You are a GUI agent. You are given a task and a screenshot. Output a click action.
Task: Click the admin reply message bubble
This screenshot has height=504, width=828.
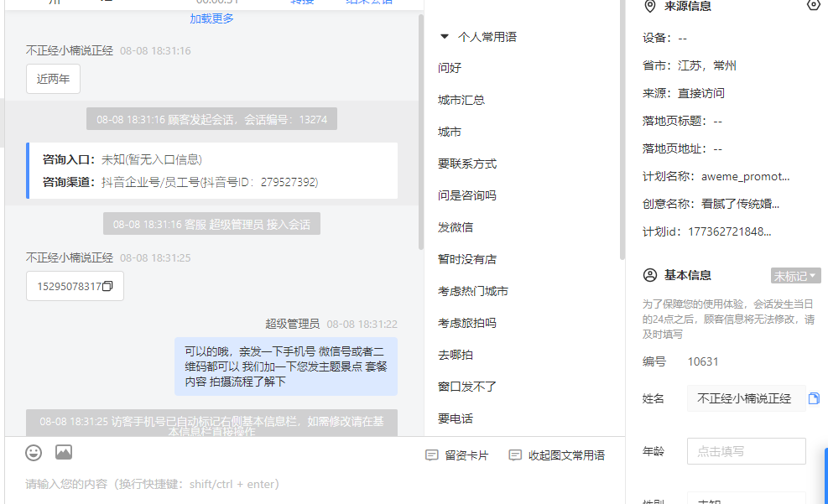[x=286, y=366]
